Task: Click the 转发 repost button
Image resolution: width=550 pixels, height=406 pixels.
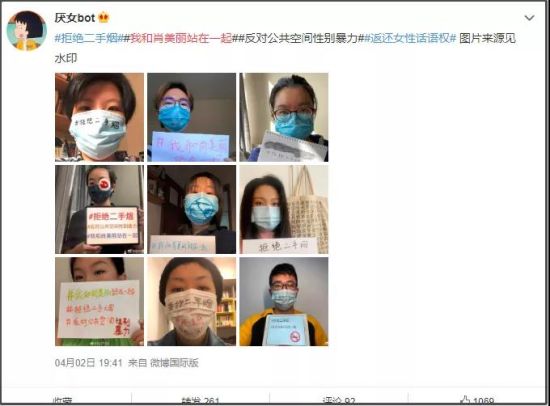Action: (200, 401)
